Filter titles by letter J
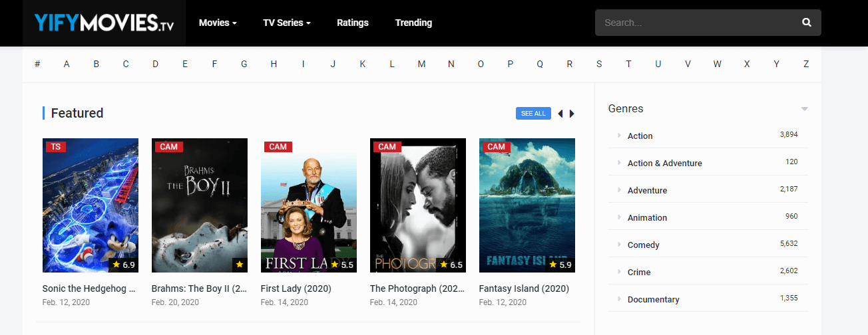 pyautogui.click(x=333, y=64)
